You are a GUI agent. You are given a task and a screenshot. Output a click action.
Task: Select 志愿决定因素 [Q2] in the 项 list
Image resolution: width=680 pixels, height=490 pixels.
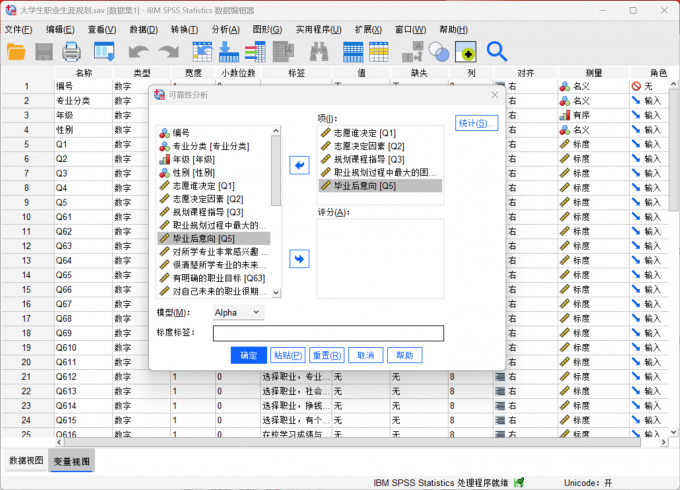pyautogui.click(x=380, y=146)
